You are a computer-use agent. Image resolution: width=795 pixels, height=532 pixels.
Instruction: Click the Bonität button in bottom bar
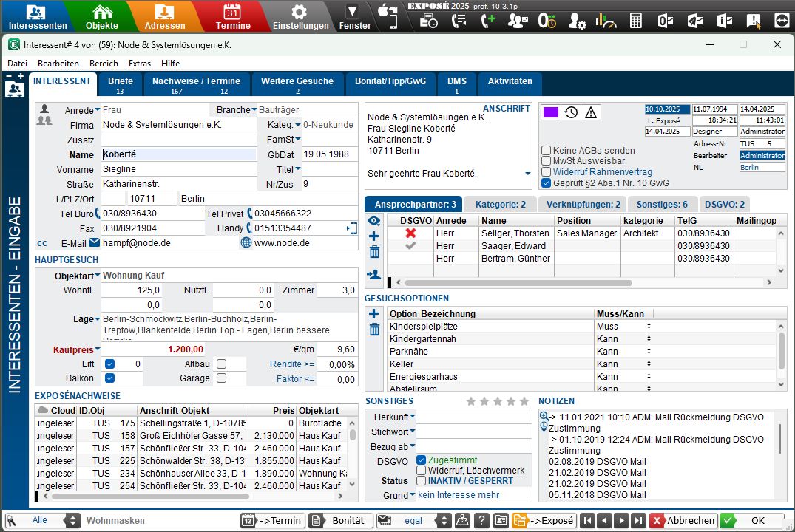[x=340, y=520]
